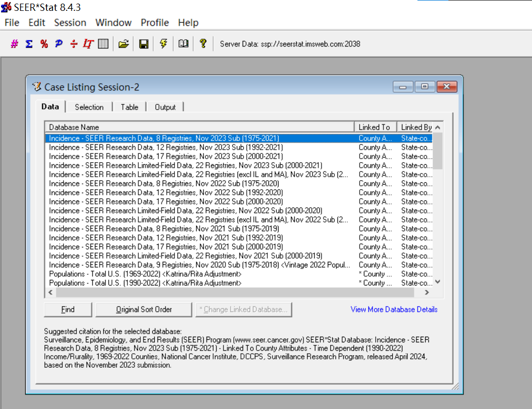The image size is (532, 409).
Task: Minimize the Case Listing Session-2 window
Action: point(402,87)
